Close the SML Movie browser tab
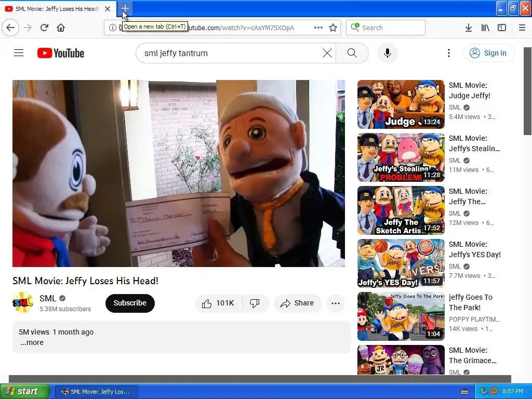The height and width of the screenshot is (399, 532). pyautogui.click(x=108, y=9)
